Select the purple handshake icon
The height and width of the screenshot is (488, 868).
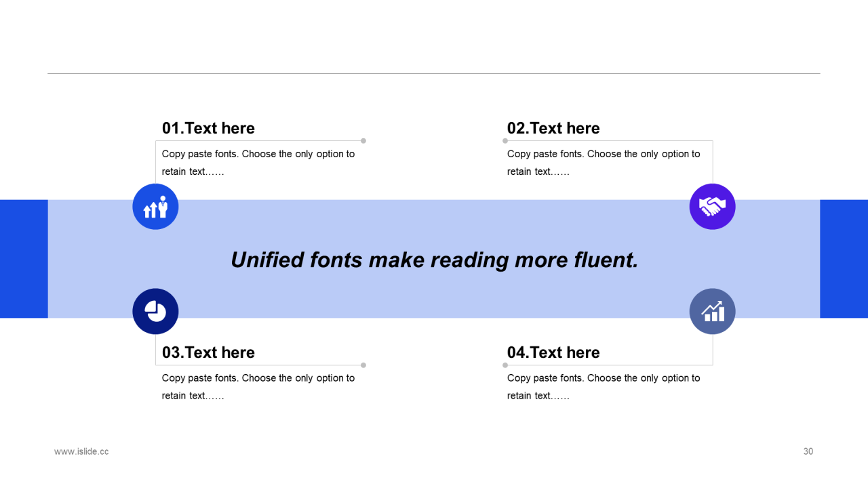pyautogui.click(x=712, y=207)
